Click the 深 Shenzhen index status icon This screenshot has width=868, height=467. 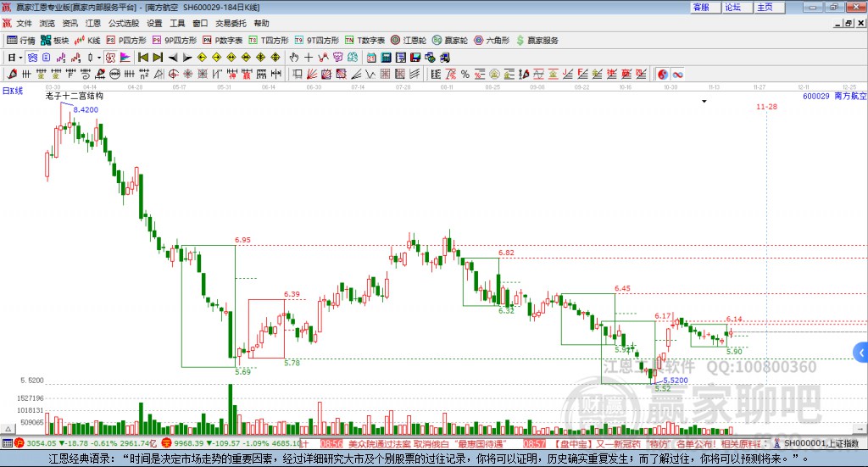click(167, 443)
